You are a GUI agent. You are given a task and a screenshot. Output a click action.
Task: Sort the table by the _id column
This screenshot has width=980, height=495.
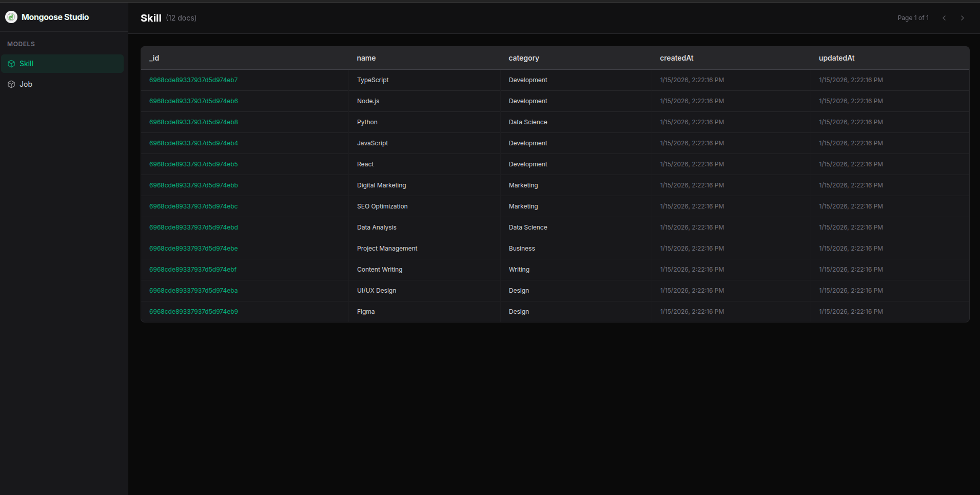[x=154, y=58]
